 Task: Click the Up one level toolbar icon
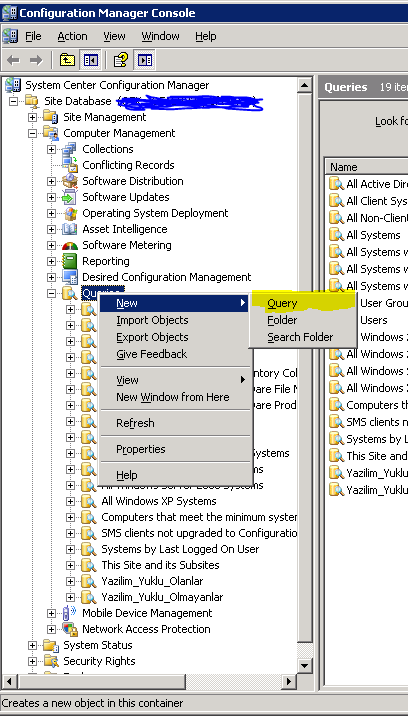pos(68,60)
